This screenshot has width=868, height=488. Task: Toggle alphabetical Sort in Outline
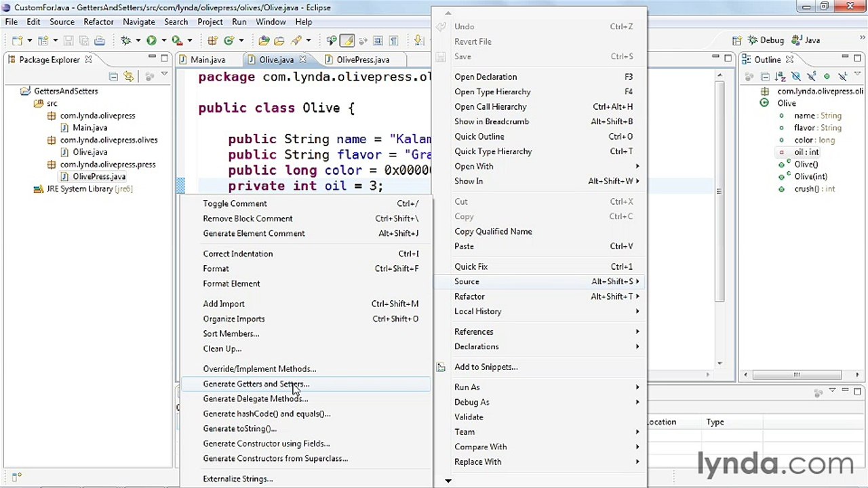(x=781, y=77)
